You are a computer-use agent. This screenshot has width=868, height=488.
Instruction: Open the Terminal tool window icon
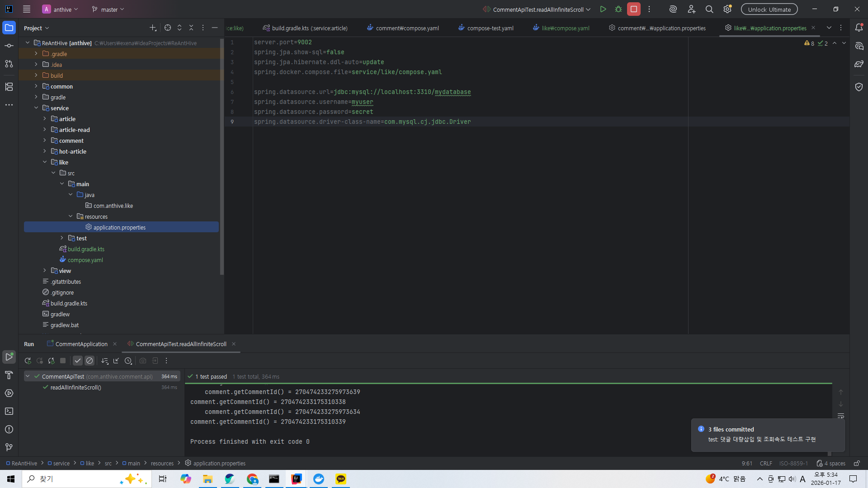point(9,411)
